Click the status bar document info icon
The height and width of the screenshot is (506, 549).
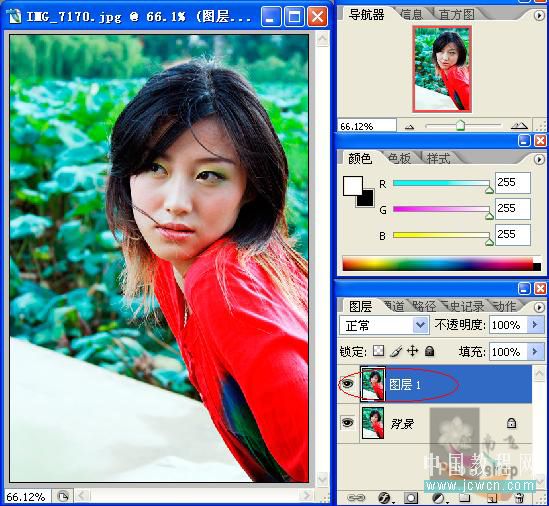tap(63, 496)
